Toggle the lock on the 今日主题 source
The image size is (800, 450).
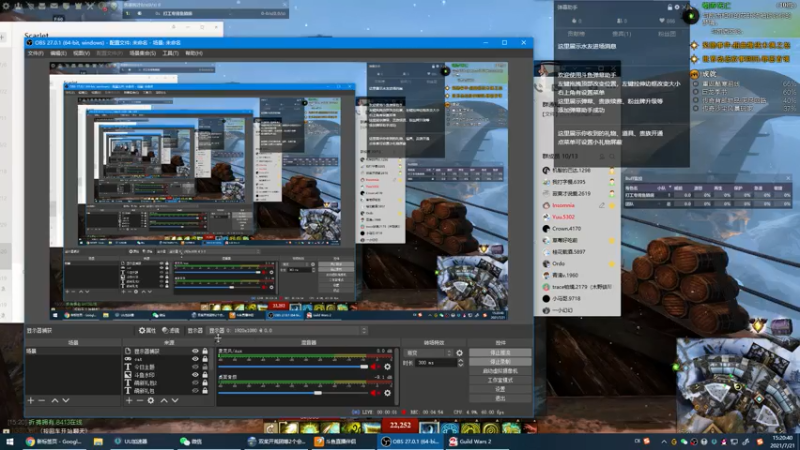coord(205,367)
